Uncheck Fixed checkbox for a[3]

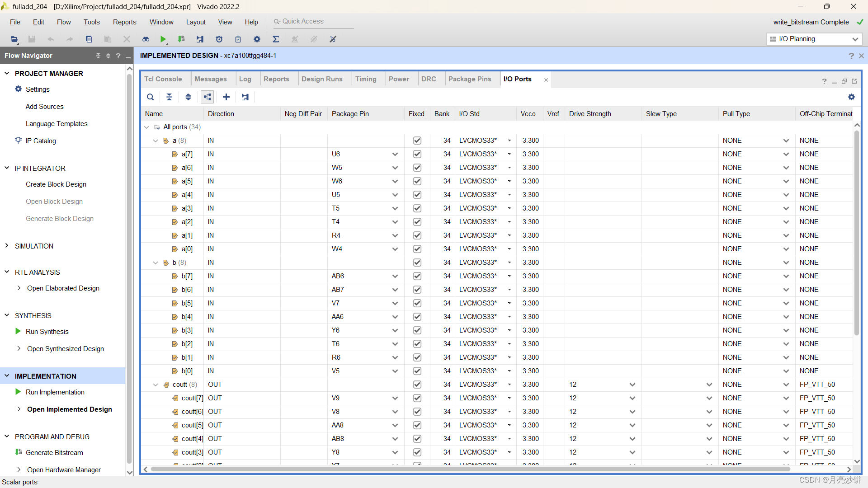point(417,208)
